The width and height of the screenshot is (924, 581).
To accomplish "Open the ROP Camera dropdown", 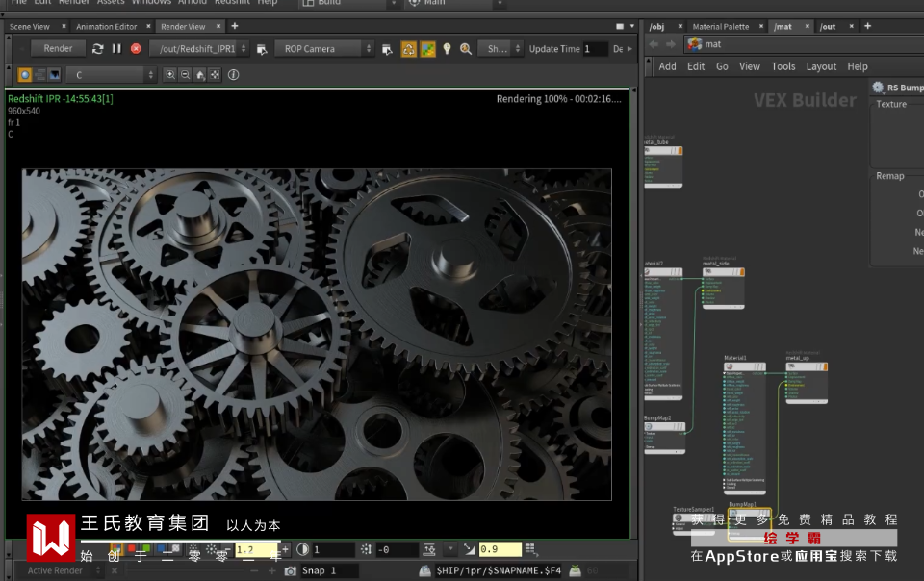I will click(x=324, y=48).
